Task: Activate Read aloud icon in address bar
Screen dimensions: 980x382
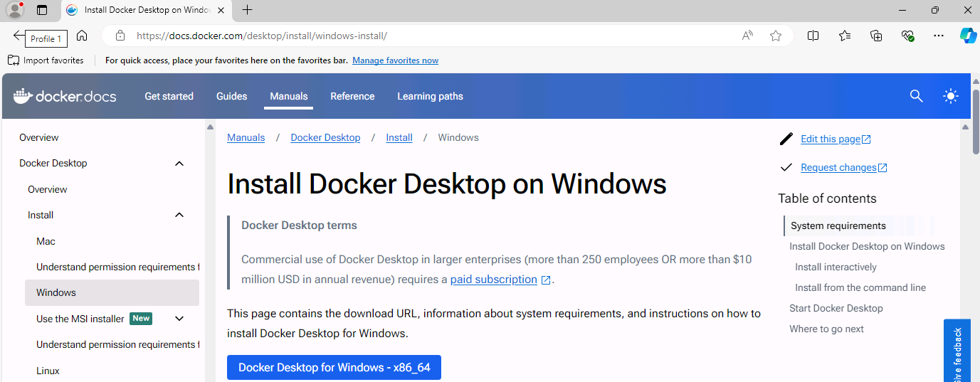Action: (x=747, y=36)
